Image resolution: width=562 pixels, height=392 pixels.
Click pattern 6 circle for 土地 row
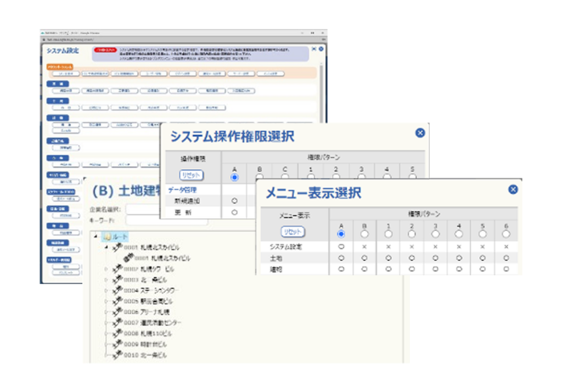click(x=506, y=258)
